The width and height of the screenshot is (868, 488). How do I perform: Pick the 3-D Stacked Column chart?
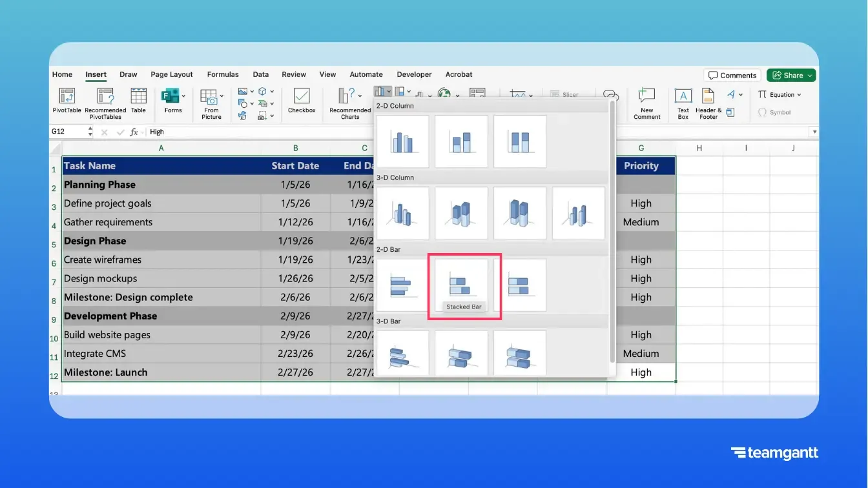pyautogui.click(x=461, y=214)
